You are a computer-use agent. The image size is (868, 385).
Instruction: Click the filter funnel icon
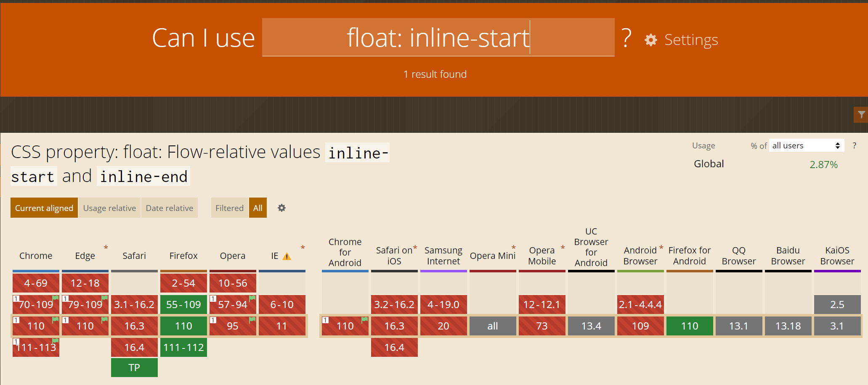coord(861,114)
